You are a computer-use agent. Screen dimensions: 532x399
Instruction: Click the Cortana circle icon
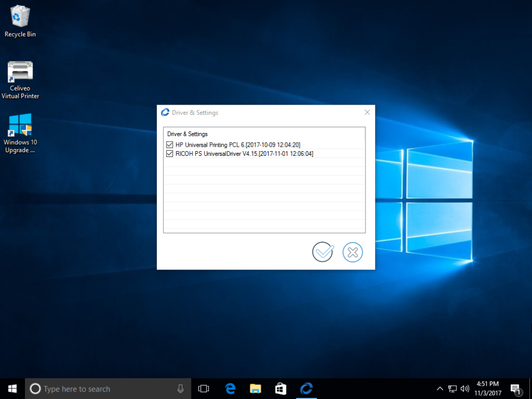35,389
